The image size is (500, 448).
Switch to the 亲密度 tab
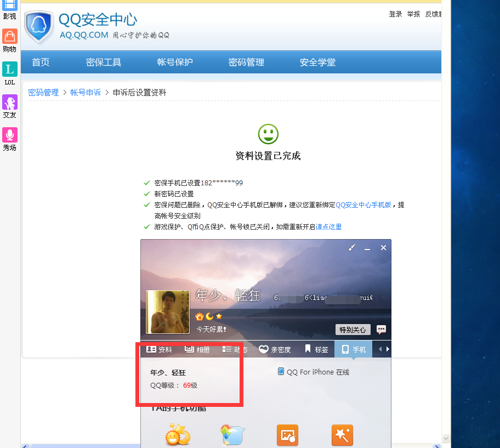pyautogui.click(x=275, y=349)
